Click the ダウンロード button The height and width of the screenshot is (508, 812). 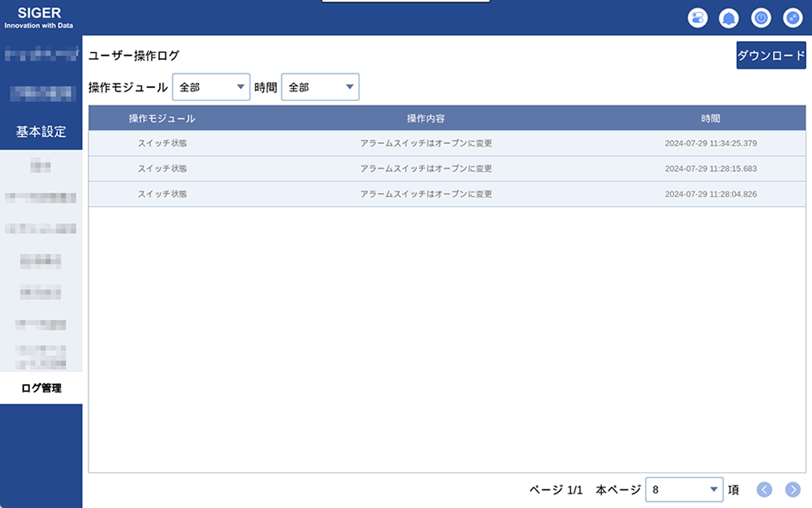771,56
